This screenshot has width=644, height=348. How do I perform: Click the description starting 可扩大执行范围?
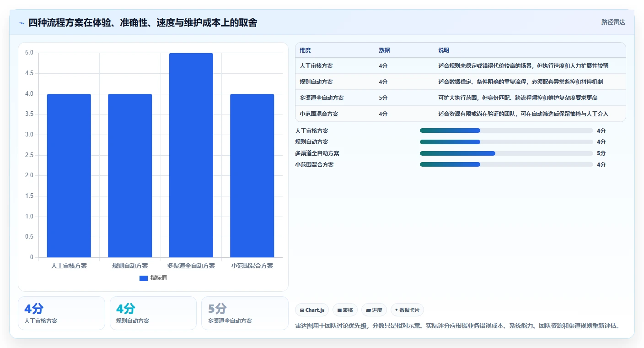518,98
